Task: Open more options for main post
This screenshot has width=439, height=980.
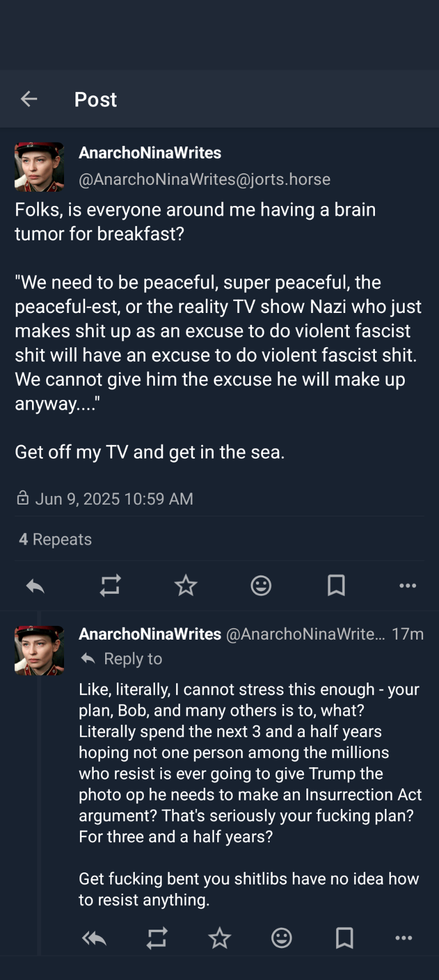Action: click(408, 585)
